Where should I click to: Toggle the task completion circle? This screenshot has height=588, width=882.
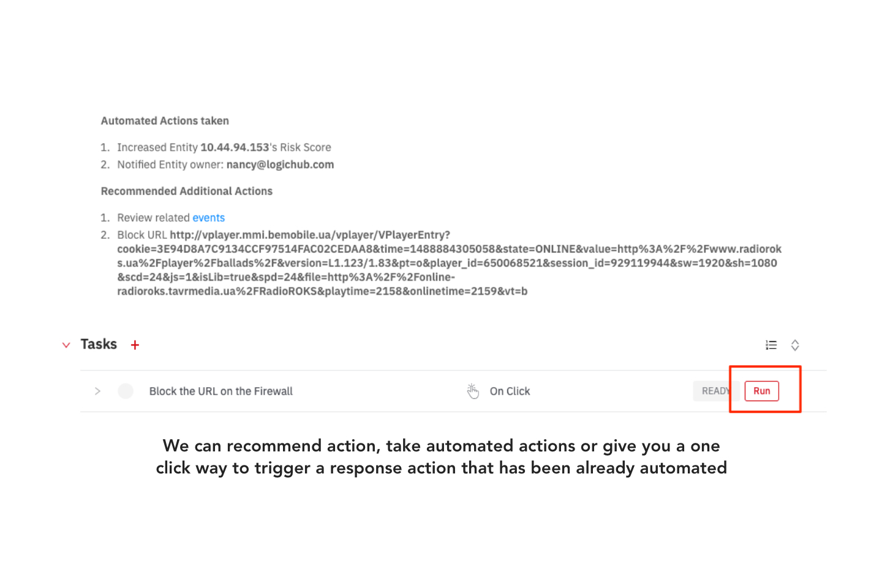coord(126,391)
